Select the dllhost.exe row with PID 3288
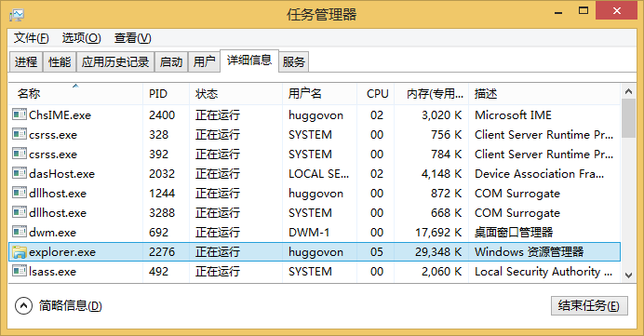The height and width of the screenshot is (336, 644). 315,212
